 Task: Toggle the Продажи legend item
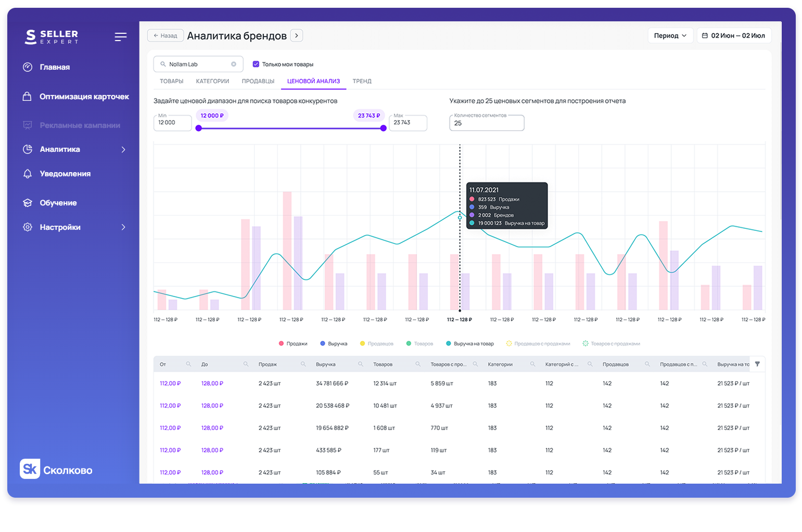[293, 344]
